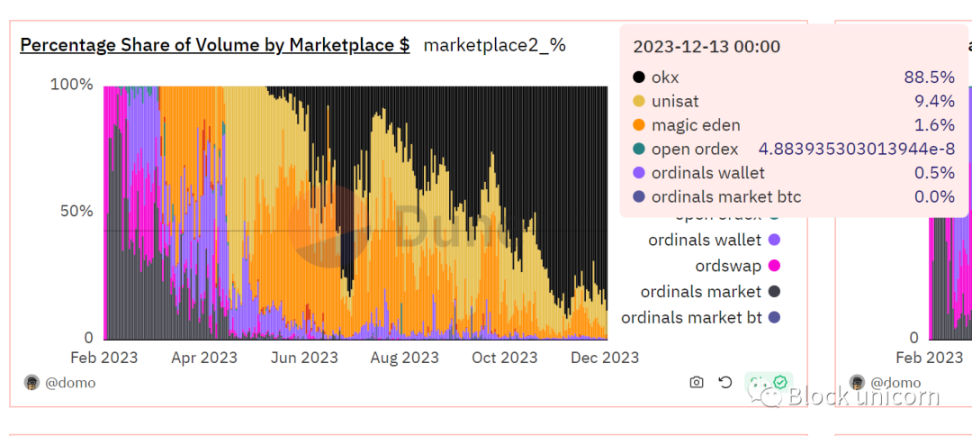The width and height of the screenshot is (972, 436).
Task: Click the camera screenshot icon
Action: (696, 382)
